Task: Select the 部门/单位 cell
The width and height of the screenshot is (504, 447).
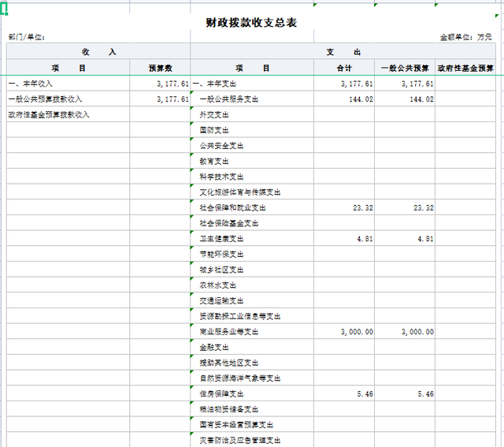Action: pyautogui.click(x=27, y=37)
